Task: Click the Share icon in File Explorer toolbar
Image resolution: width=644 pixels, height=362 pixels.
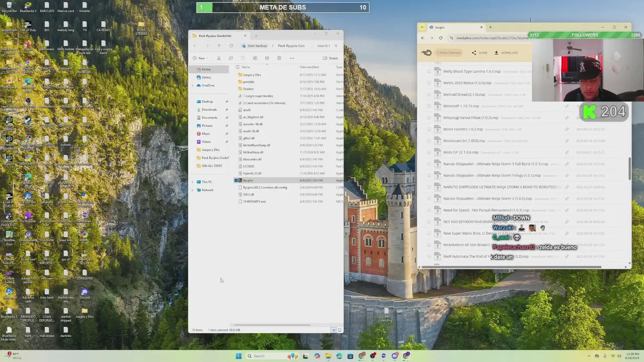Action: click(x=267, y=58)
